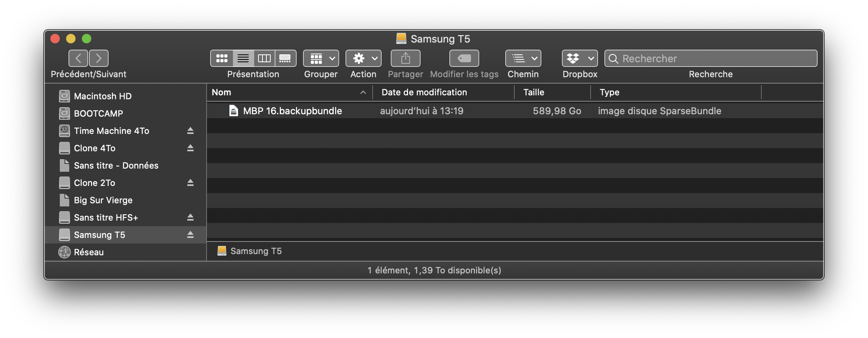Eject the Clone 4To disk

pyautogui.click(x=190, y=148)
